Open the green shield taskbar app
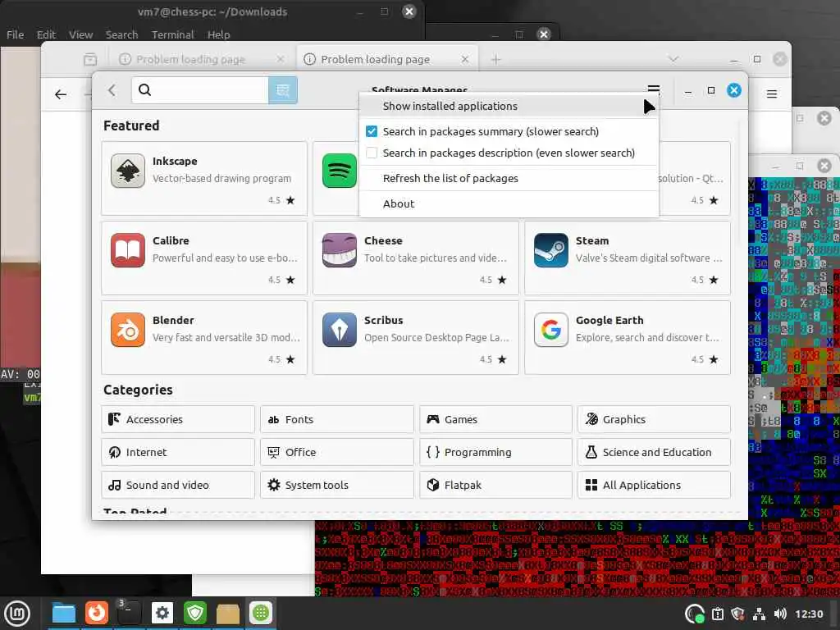The image size is (840, 630). pos(195,613)
